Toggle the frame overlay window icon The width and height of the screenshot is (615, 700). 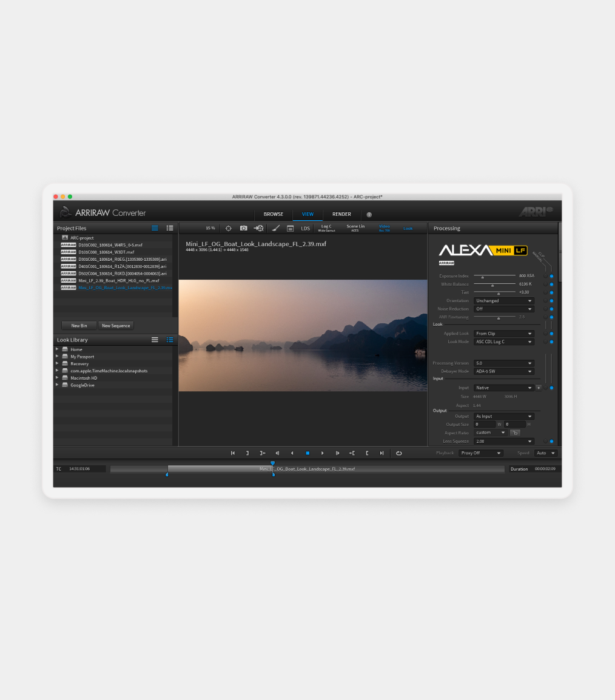(290, 228)
